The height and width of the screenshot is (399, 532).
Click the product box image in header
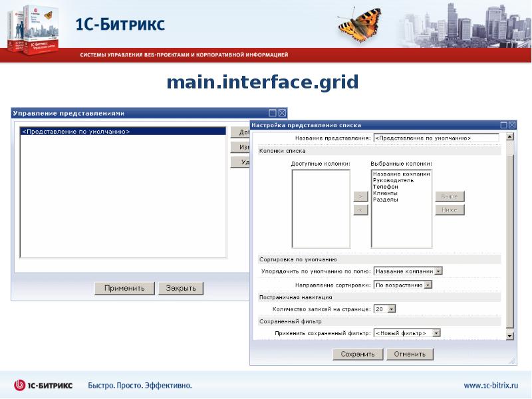[x=33, y=30]
